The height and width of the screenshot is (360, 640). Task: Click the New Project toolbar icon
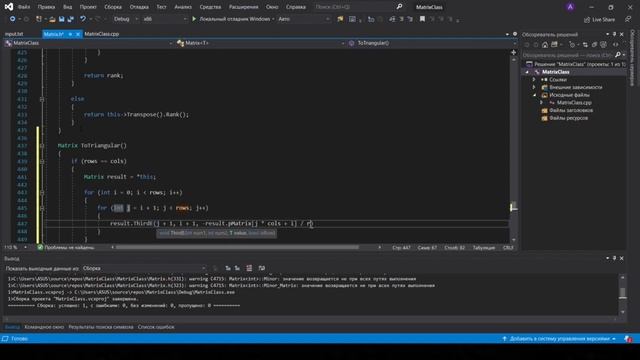[39, 19]
